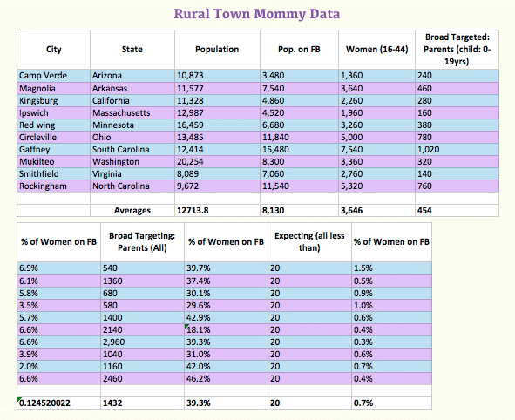Click the Camp Verde city cell

coord(53,76)
